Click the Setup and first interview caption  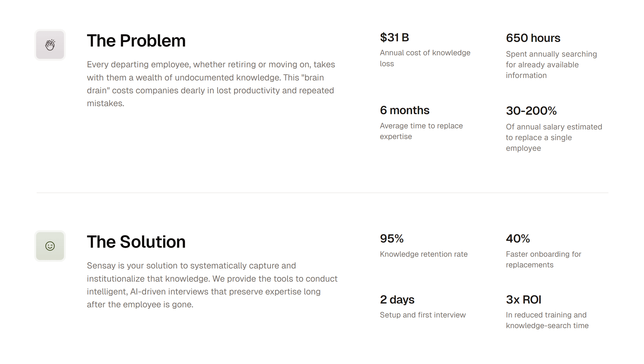pos(422,315)
